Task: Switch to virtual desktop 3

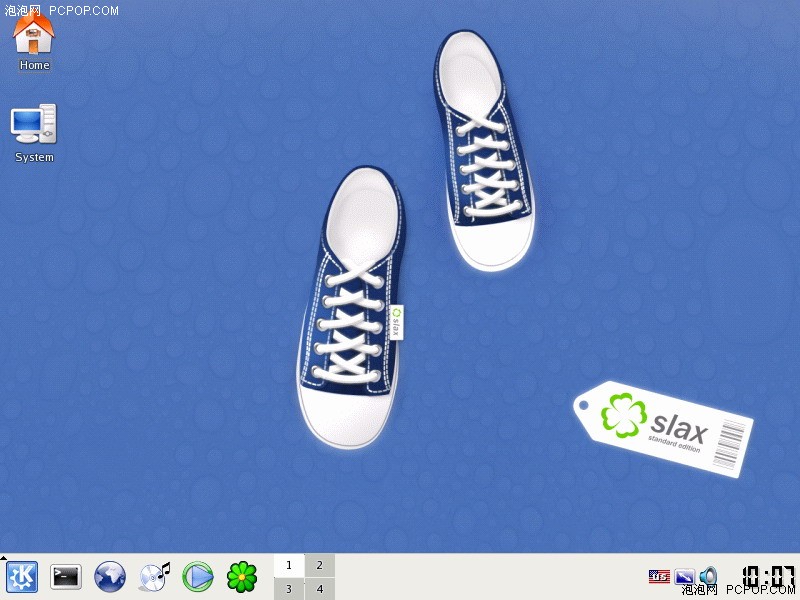Action: [x=289, y=589]
